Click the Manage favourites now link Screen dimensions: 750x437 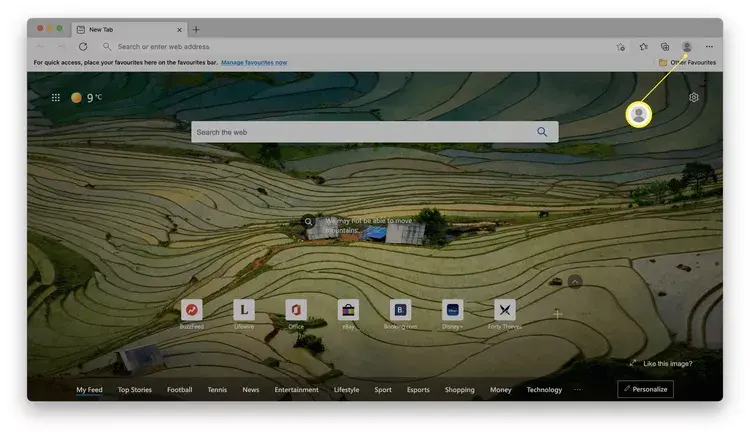[x=254, y=62]
